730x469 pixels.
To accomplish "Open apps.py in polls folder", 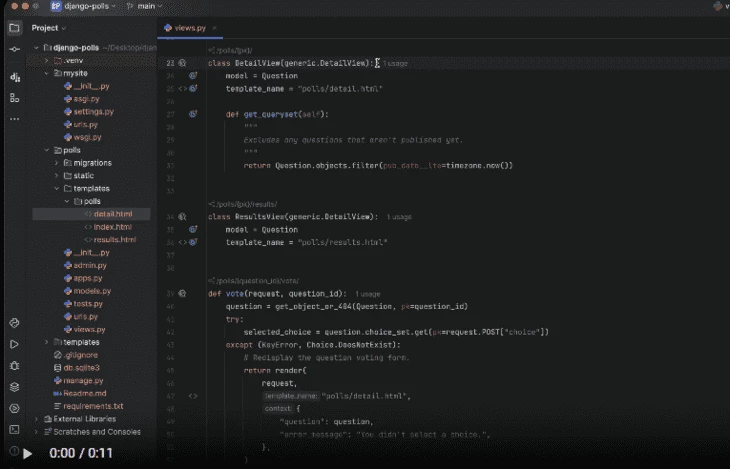I will [83, 278].
